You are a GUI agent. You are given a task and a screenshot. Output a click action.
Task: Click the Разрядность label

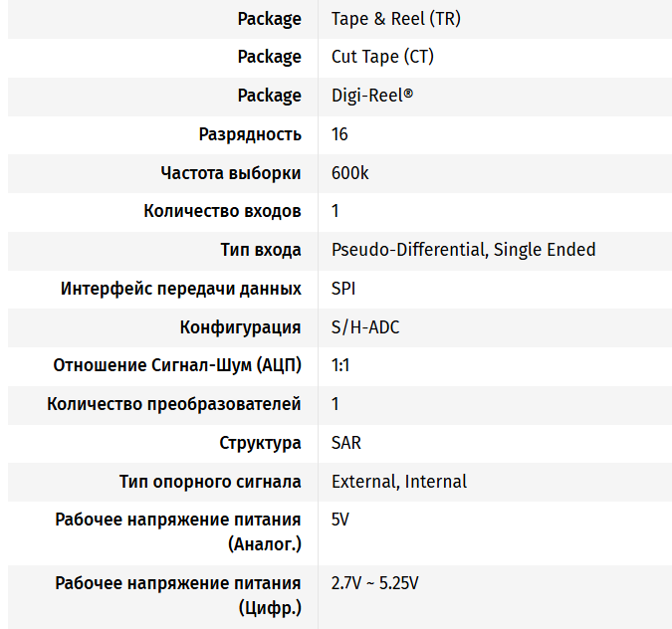click(250, 134)
